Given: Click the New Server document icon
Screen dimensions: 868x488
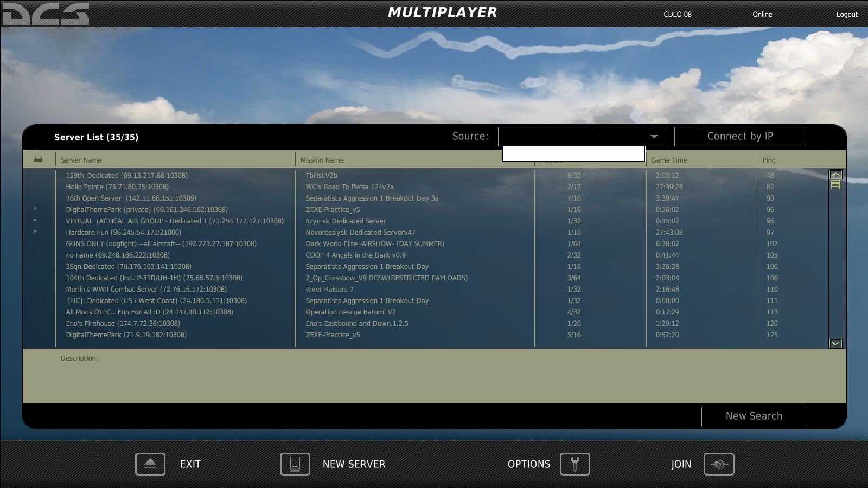Looking at the screenshot, I should [295, 464].
